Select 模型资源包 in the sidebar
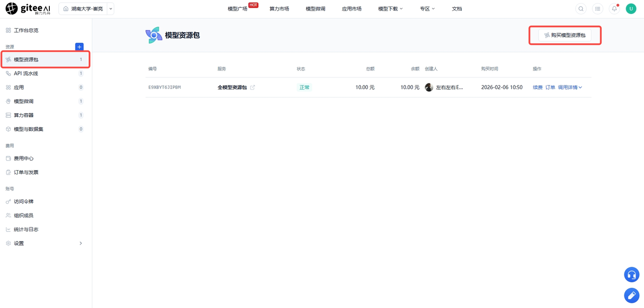 45,59
